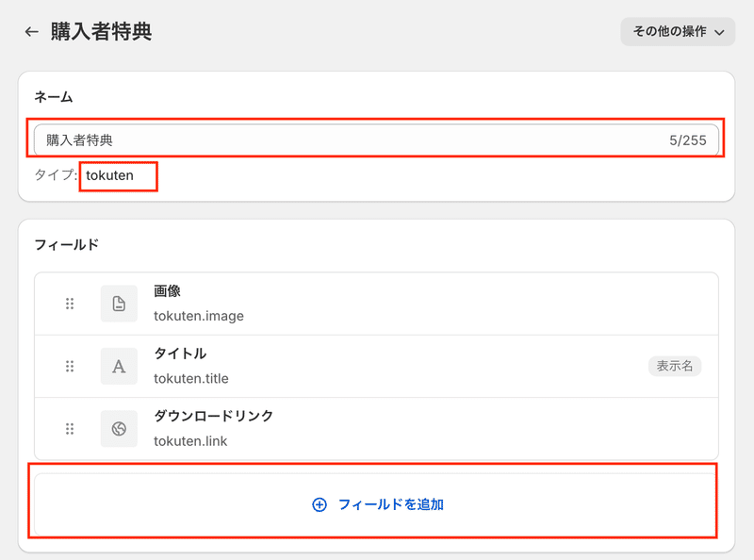Select the globe icon of ダウンロードリンク

(119, 429)
